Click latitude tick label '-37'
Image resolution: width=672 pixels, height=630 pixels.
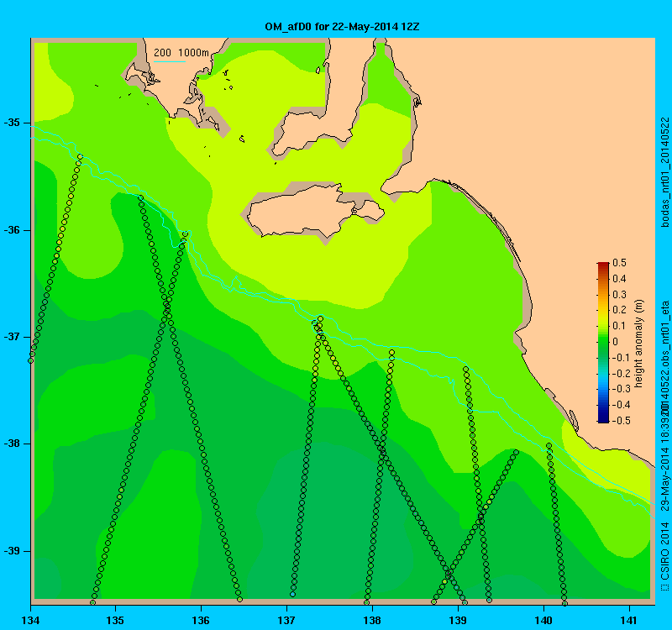12,337
